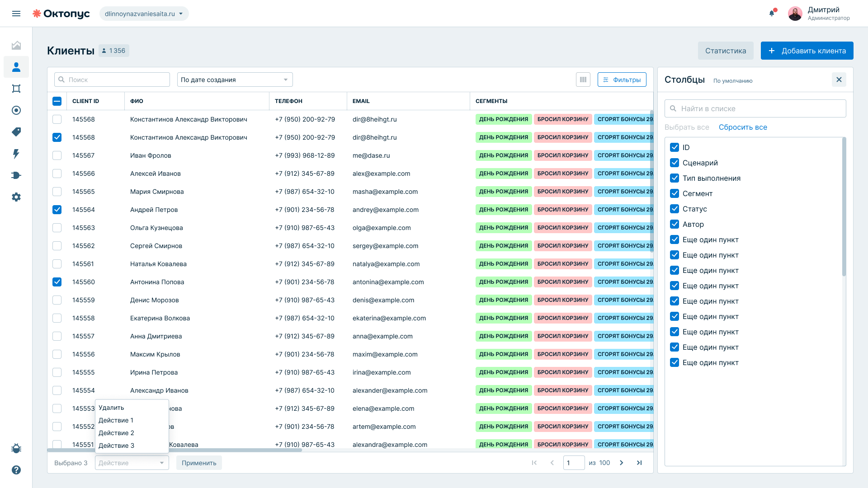Open the settings gear sidebar icon
This screenshot has width=868, height=488.
point(16,197)
